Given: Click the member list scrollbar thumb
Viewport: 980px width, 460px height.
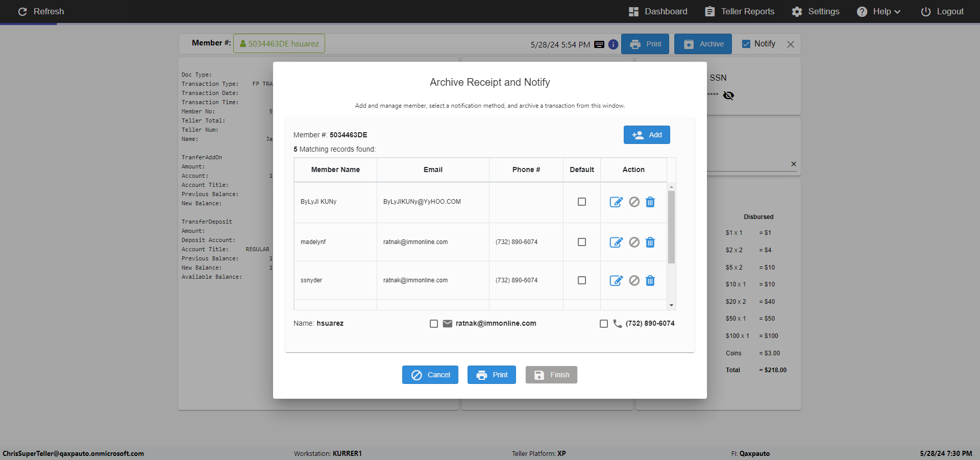Looking at the screenshot, I should pos(671,227).
